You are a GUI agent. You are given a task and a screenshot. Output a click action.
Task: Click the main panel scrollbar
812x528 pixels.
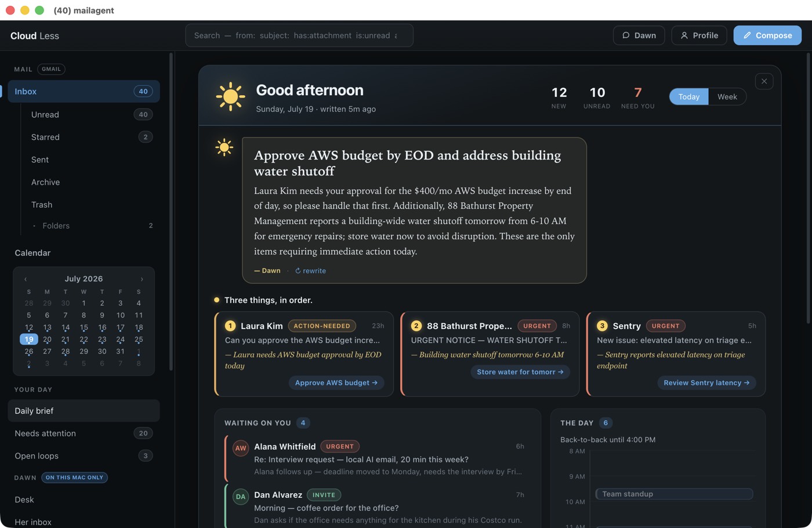click(x=809, y=189)
